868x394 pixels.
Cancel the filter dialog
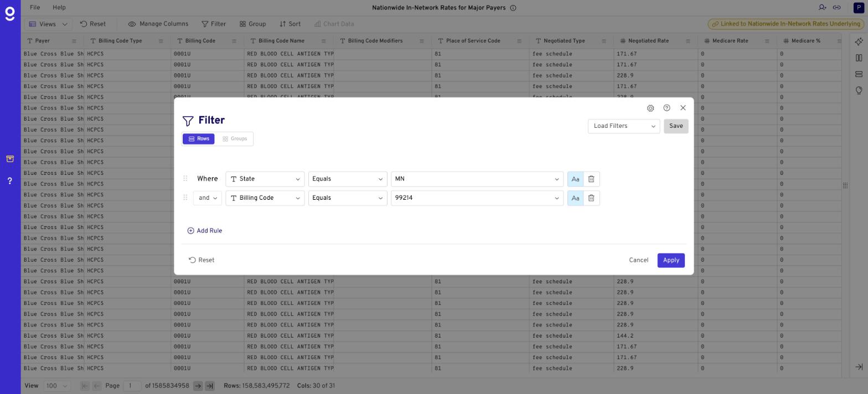click(638, 260)
